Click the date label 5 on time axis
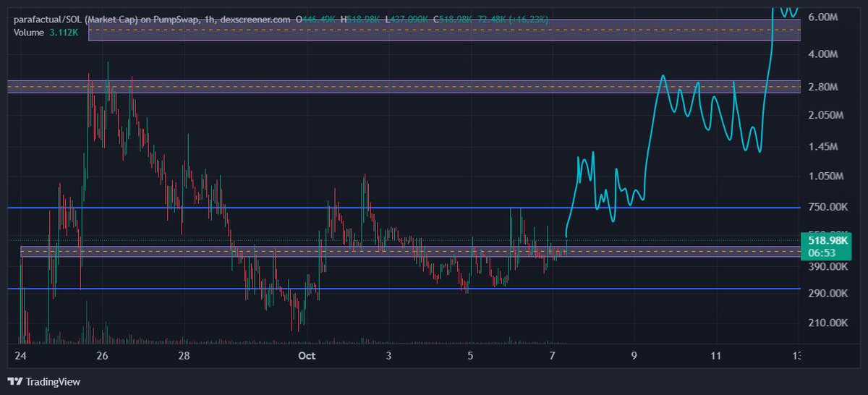 click(x=470, y=356)
